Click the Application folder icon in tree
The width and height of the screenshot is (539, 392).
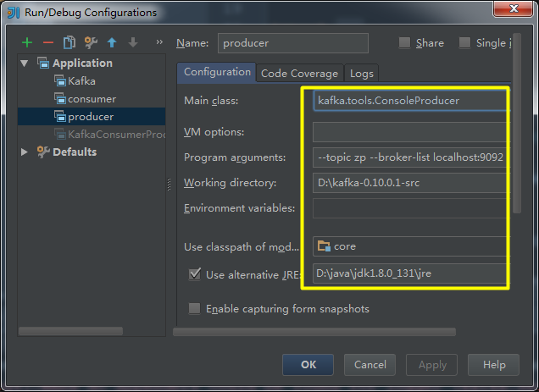(x=43, y=63)
